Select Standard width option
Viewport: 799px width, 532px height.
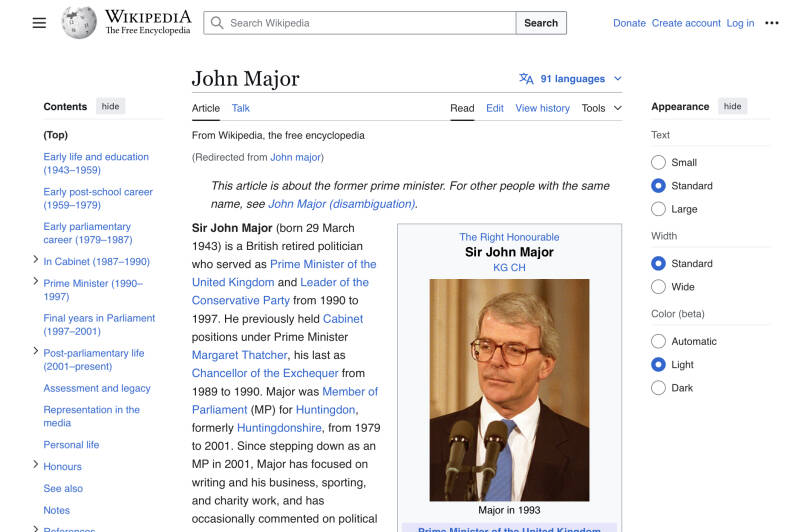click(658, 263)
